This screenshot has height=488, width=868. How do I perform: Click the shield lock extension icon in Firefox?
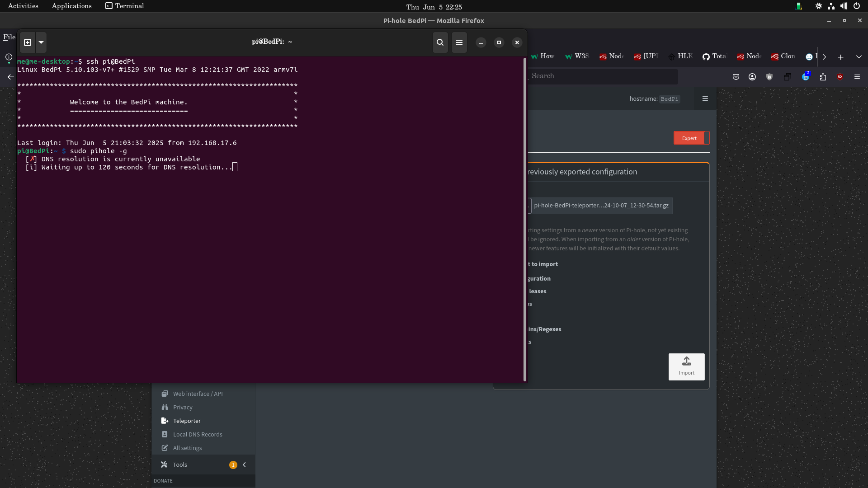coord(769,77)
